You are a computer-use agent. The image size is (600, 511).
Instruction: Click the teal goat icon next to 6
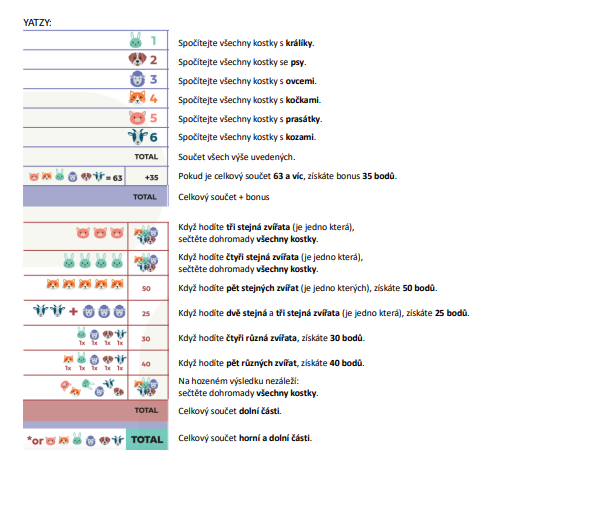click(x=138, y=137)
